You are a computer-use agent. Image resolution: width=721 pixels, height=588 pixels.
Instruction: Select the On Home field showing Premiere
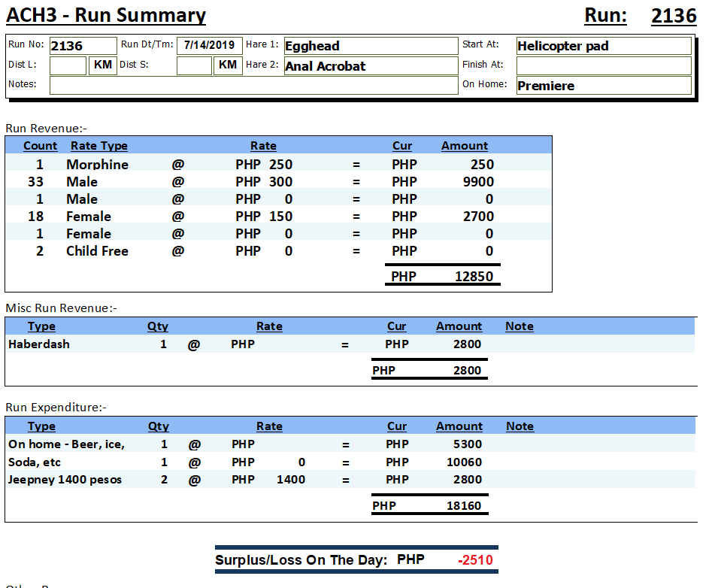(x=603, y=86)
